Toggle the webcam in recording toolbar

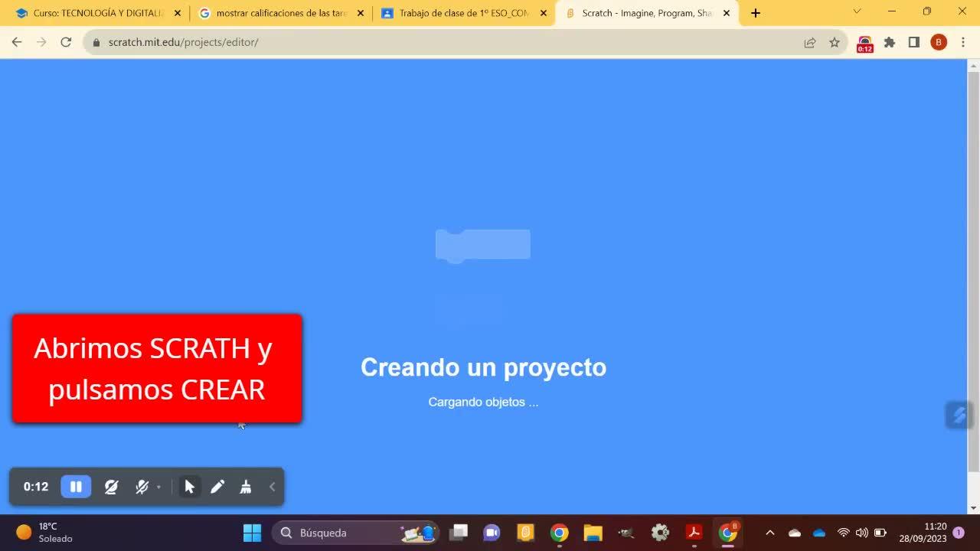[111, 487]
